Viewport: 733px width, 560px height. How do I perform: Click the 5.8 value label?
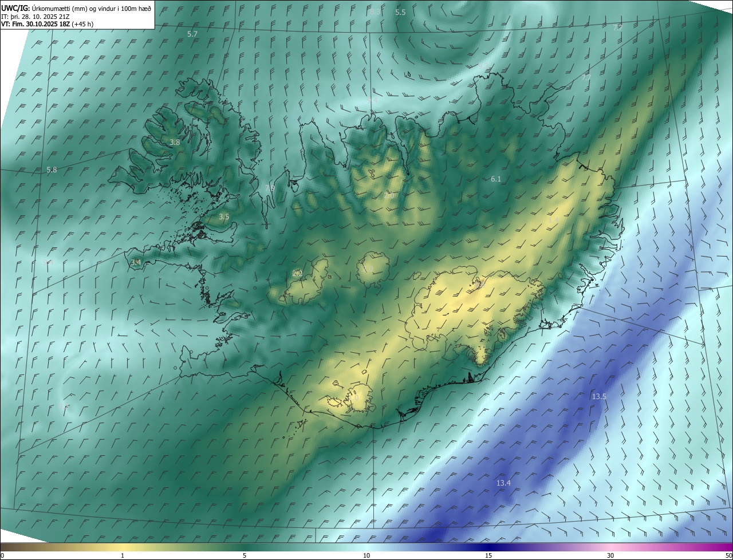pos(52,170)
